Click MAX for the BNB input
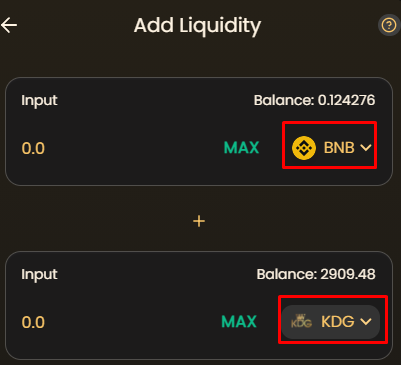The width and height of the screenshot is (401, 365). (x=241, y=148)
